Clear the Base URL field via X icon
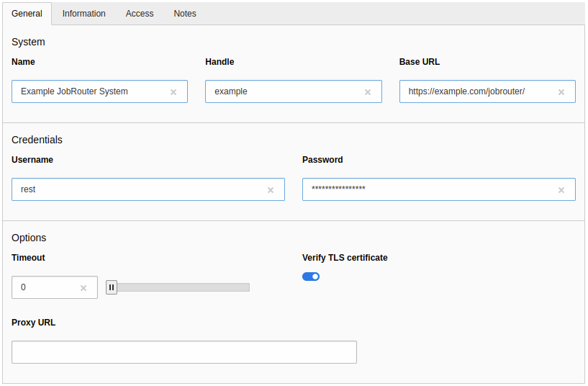 pos(561,92)
